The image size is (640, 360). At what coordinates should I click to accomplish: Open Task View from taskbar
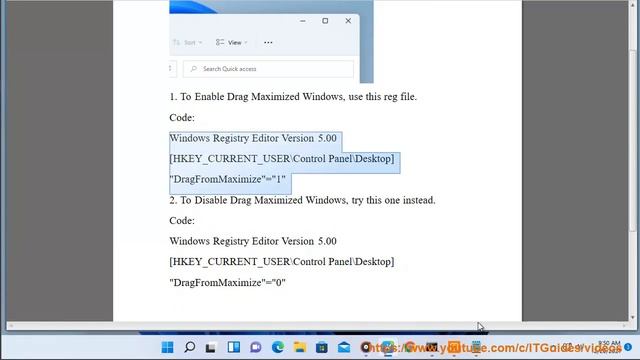211,348
